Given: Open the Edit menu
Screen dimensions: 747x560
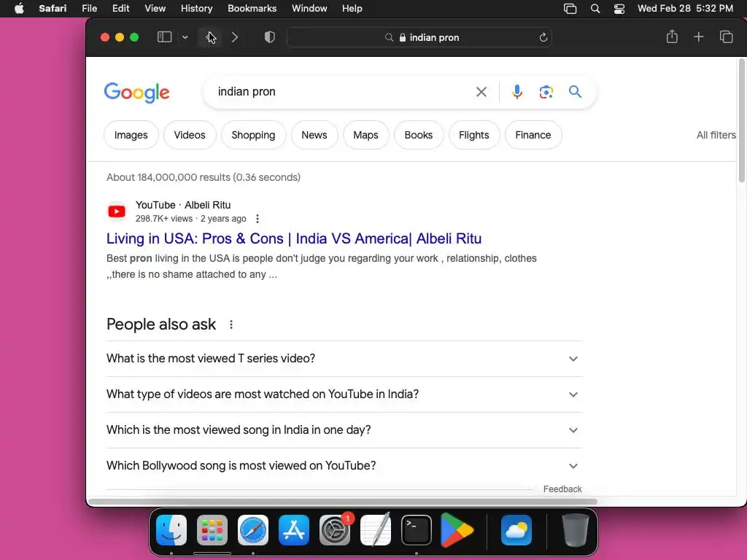Looking at the screenshot, I should (x=120, y=9).
